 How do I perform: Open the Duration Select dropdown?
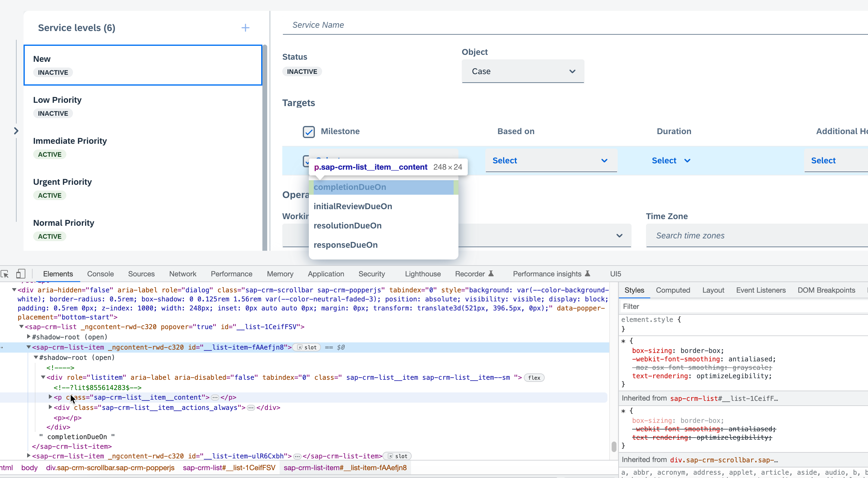671,161
